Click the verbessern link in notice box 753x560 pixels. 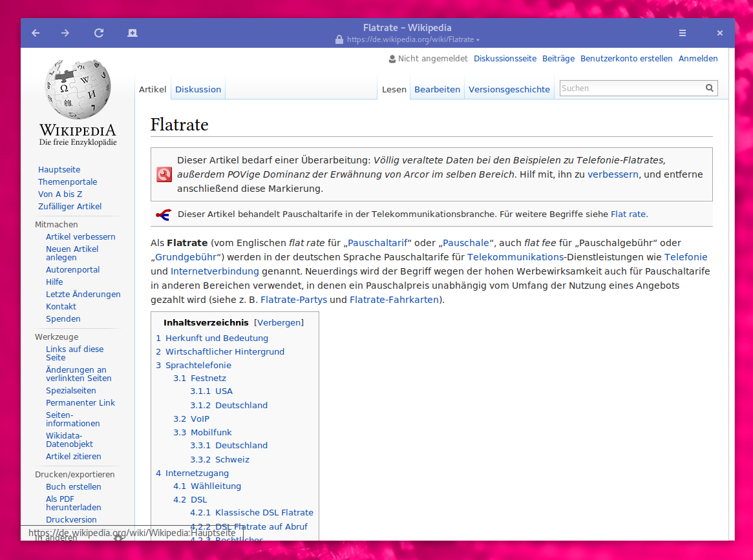tap(613, 174)
